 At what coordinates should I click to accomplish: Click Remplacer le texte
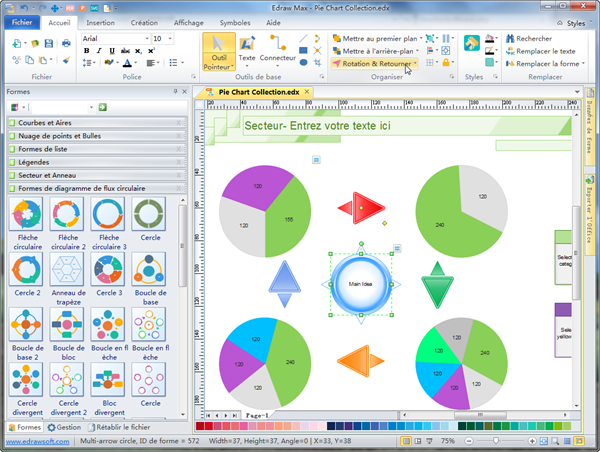[x=541, y=51]
